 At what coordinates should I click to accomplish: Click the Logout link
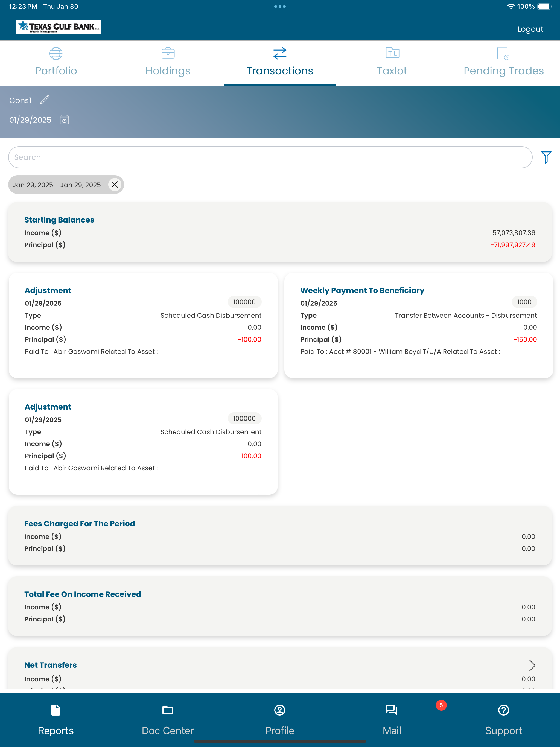(x=530, y=29)
